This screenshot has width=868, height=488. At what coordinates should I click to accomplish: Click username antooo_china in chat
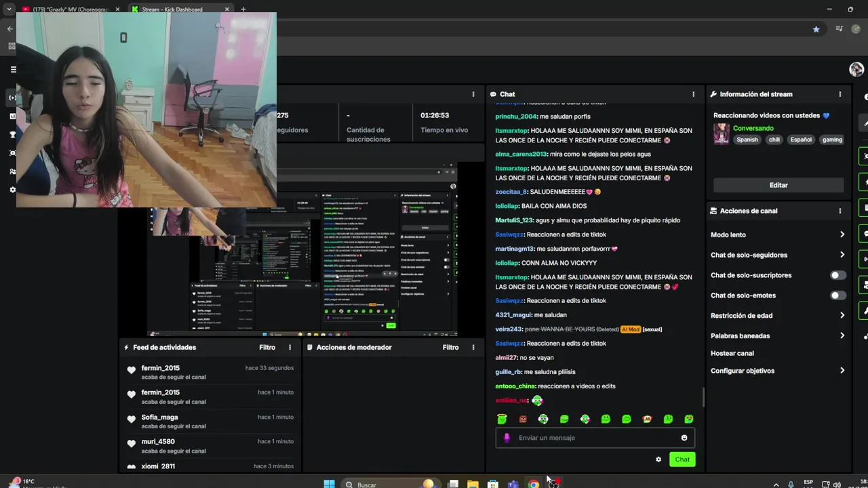pos(515,386)
